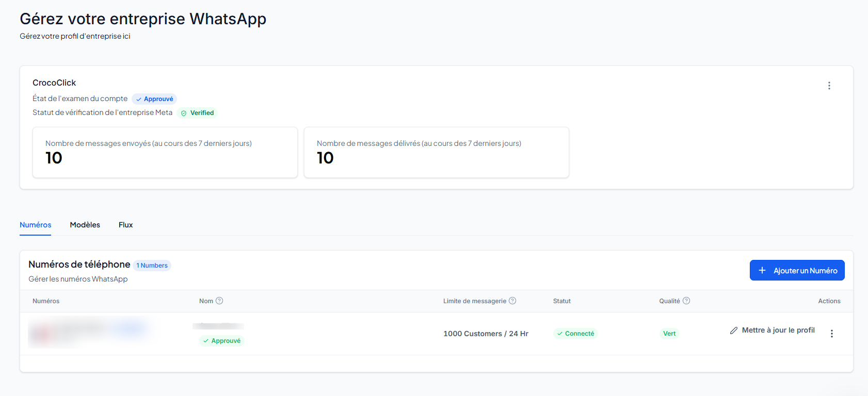Click the Approuvé badge under the name

[221, 341]
